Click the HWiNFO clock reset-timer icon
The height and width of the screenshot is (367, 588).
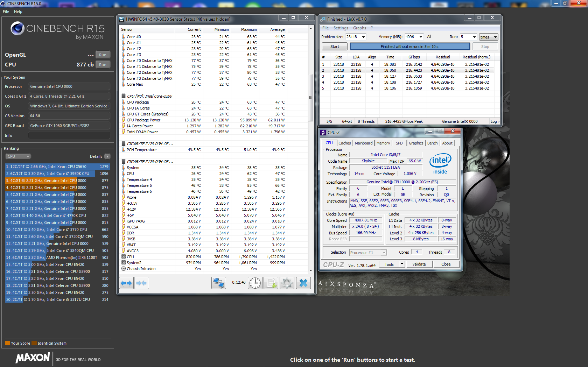click(255, 283)
